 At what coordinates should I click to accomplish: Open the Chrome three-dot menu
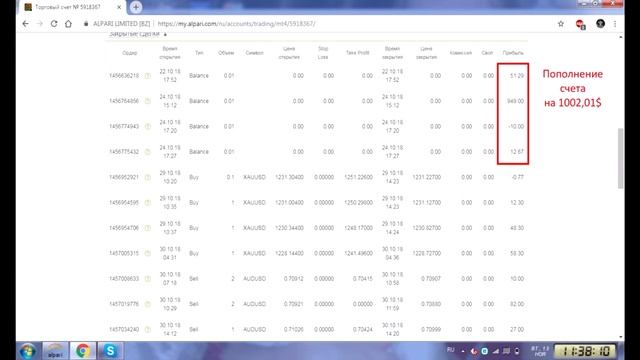click(615, 24)
